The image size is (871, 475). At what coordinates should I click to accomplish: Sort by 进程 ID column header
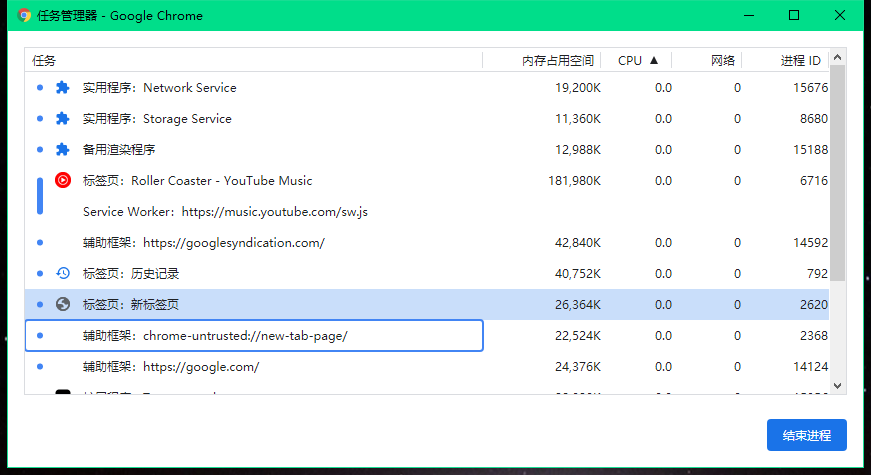(785, 61)
